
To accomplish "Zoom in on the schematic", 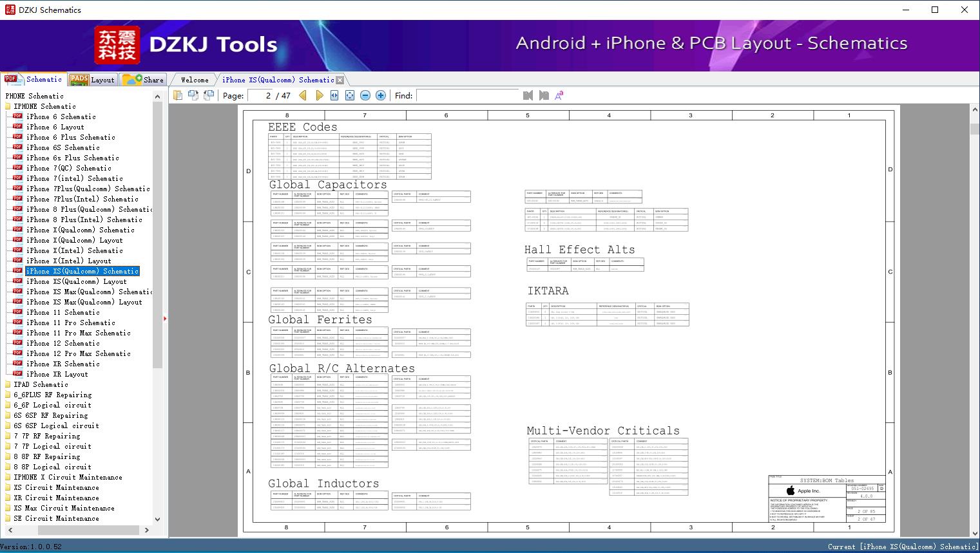I will tap(381, 95).
